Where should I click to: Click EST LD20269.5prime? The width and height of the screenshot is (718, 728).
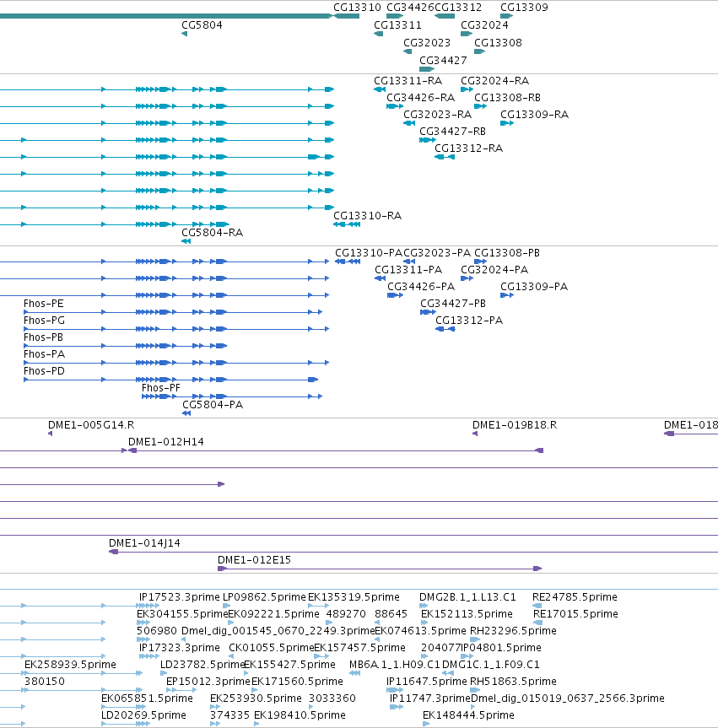point(143,715)
